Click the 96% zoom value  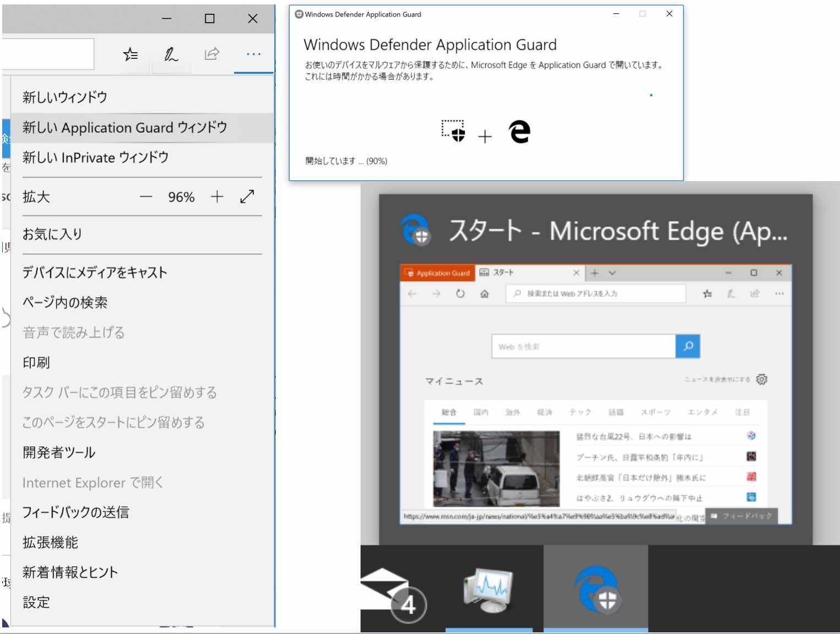coord(181,197)
